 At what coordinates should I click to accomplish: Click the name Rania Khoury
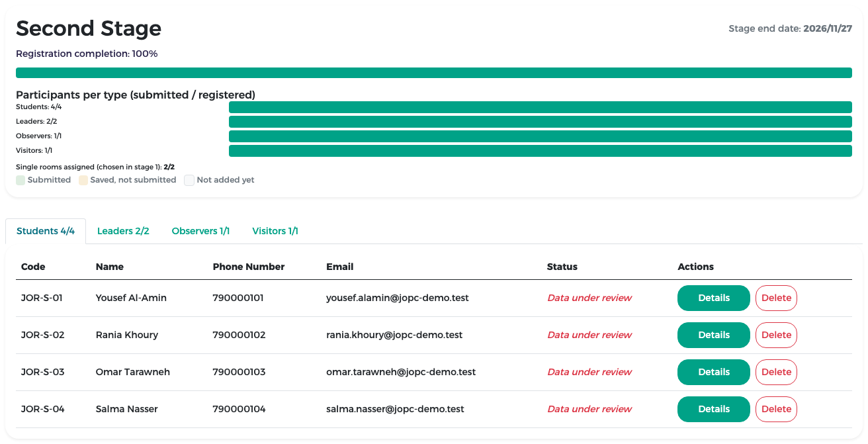pyautogui.click(x=127, y=335)
